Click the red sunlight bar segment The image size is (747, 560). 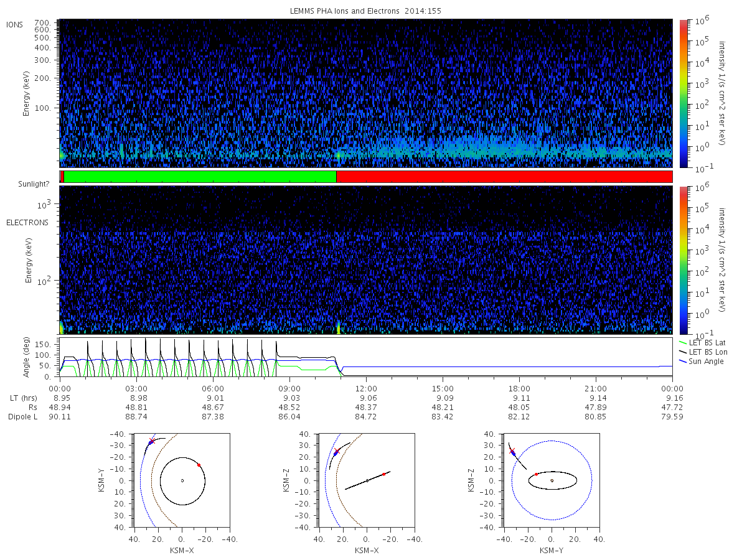click(504, 177)
